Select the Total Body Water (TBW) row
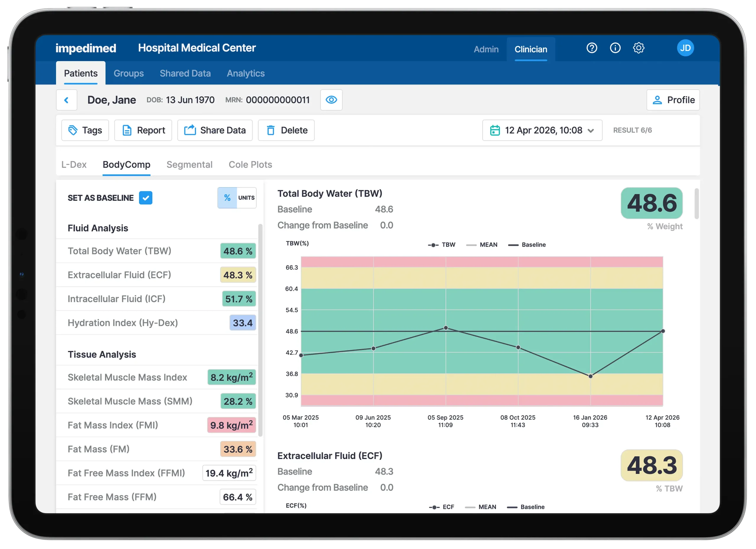This screenshot has height=549, width=756. (157, 251)
